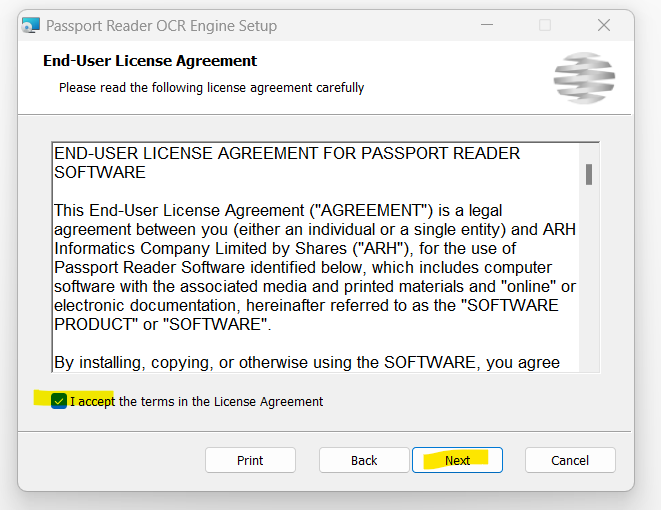The width and height of the screenshot is (661, 510).
Task: Click the installer icon in title bar
Action: [x=31, y=25]
